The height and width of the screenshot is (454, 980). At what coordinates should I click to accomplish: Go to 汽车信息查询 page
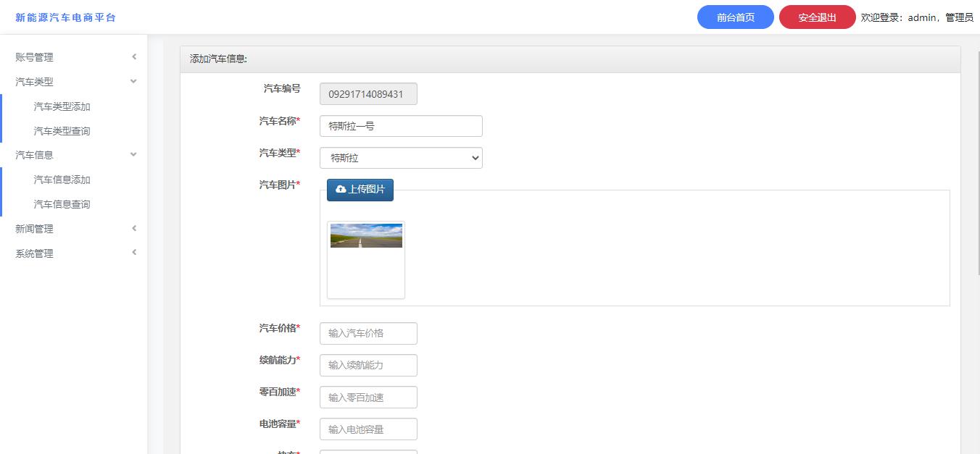coord(62,204)
